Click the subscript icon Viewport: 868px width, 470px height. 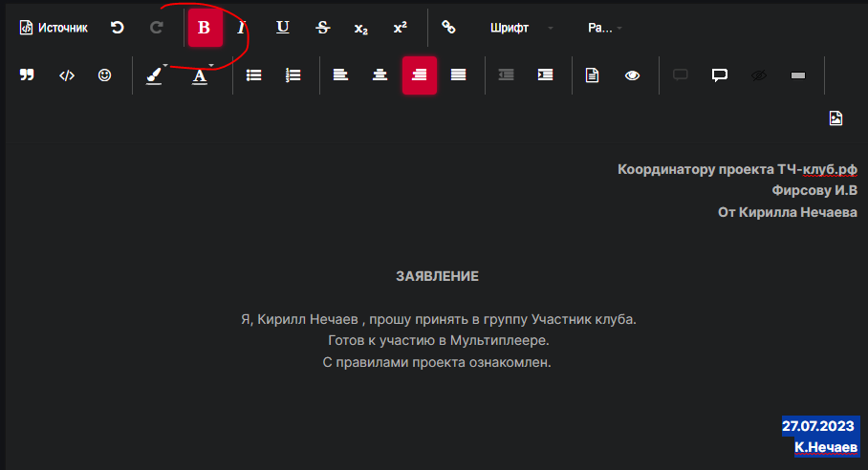[360, 28]
